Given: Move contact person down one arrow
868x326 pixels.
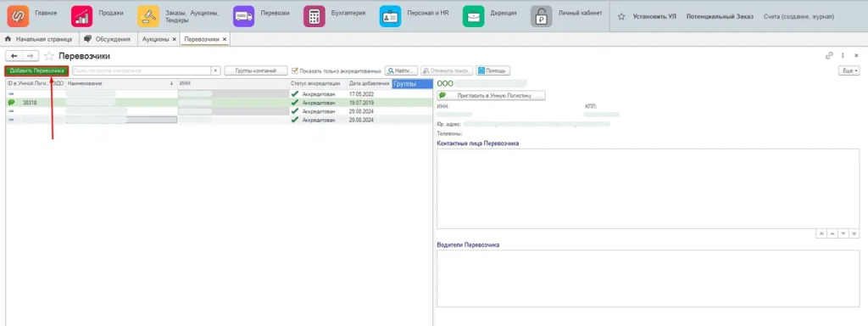Looking at the screenshot, I should point(843,233).
